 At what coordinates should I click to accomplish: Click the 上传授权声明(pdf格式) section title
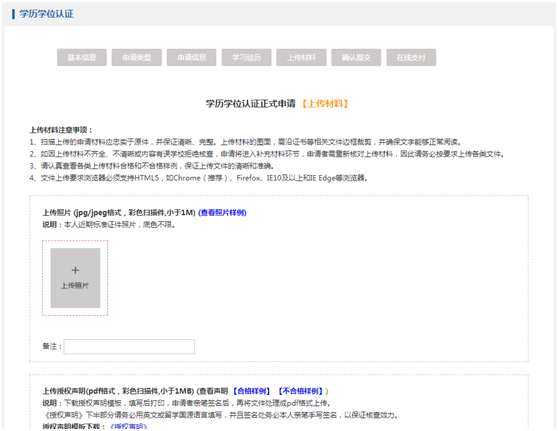point(118,391)
